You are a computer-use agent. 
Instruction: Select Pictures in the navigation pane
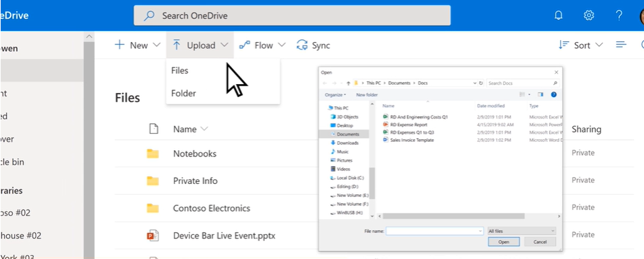(x=341, y=160)
